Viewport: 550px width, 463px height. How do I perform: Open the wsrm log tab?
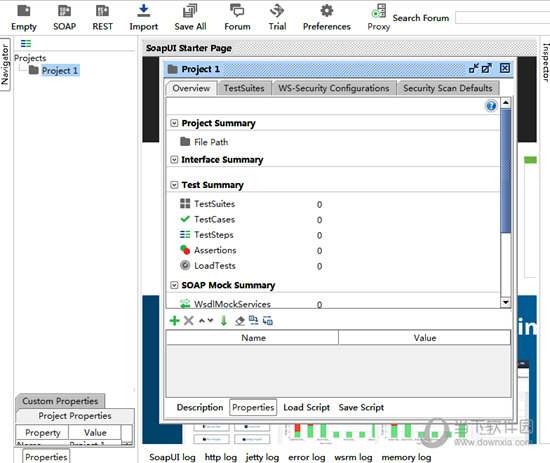(353, 457)
